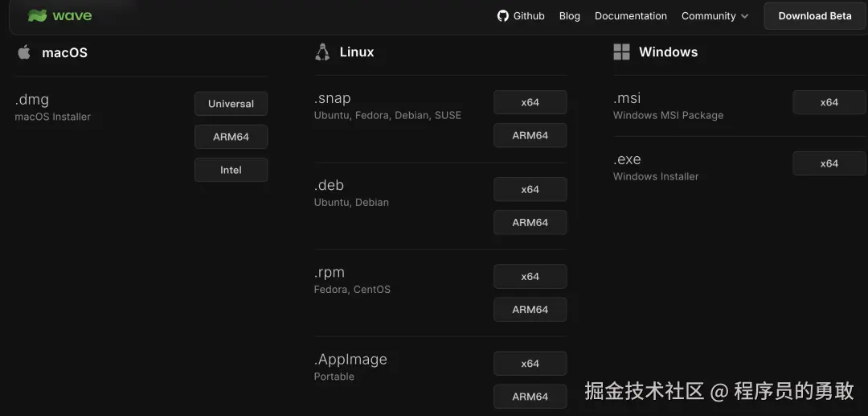This screenshot has width=868, height=416.
Task: Download the Windows .exe x64 installer
Action: click(x=829, y=163)
